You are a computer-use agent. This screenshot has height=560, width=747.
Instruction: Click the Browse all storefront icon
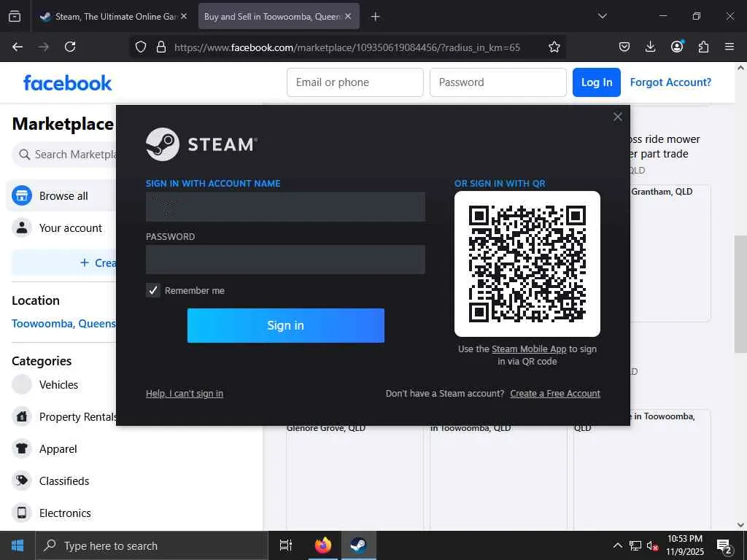[x=21, y=195]
